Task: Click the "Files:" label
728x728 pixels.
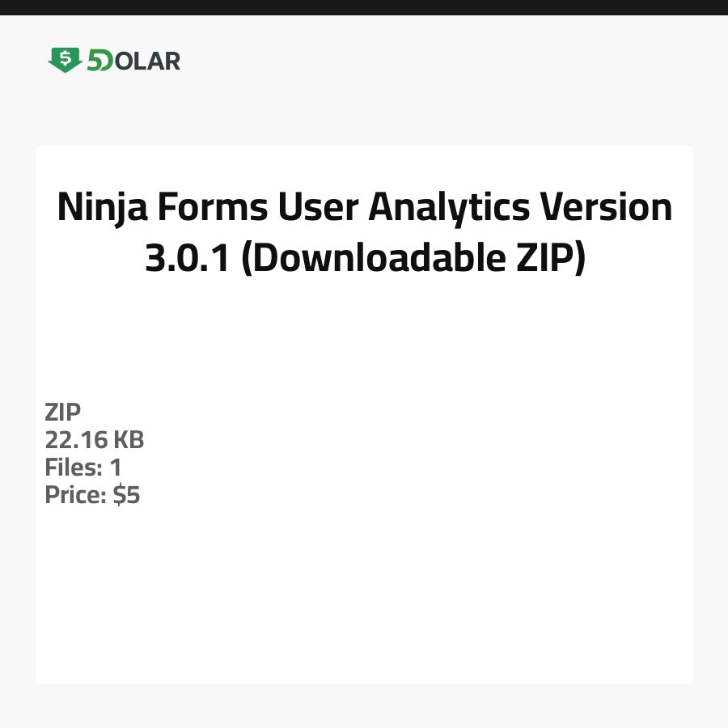Action: click(72, 468)
